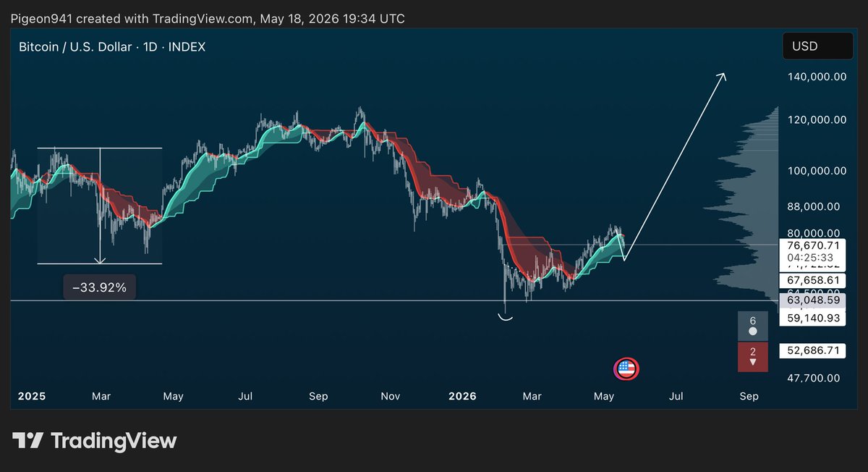Click the 59,140.93 price tag
Viewport: 868px width, 472px height.
(813, 318)
